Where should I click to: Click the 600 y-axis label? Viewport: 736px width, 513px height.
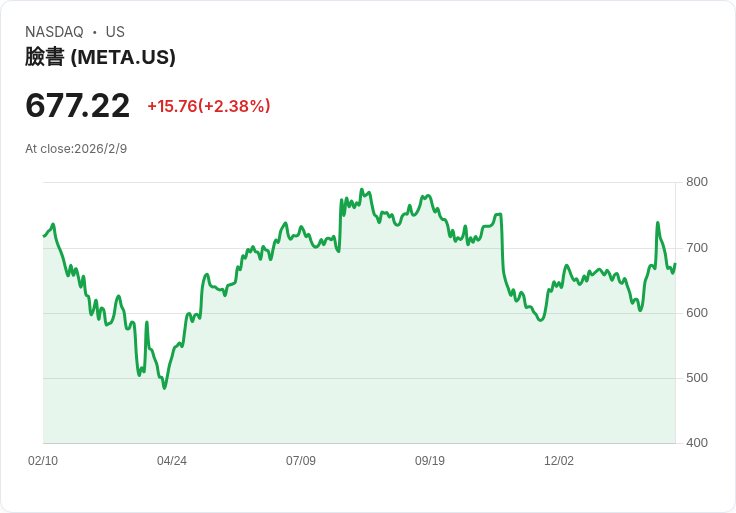point(697,313)
